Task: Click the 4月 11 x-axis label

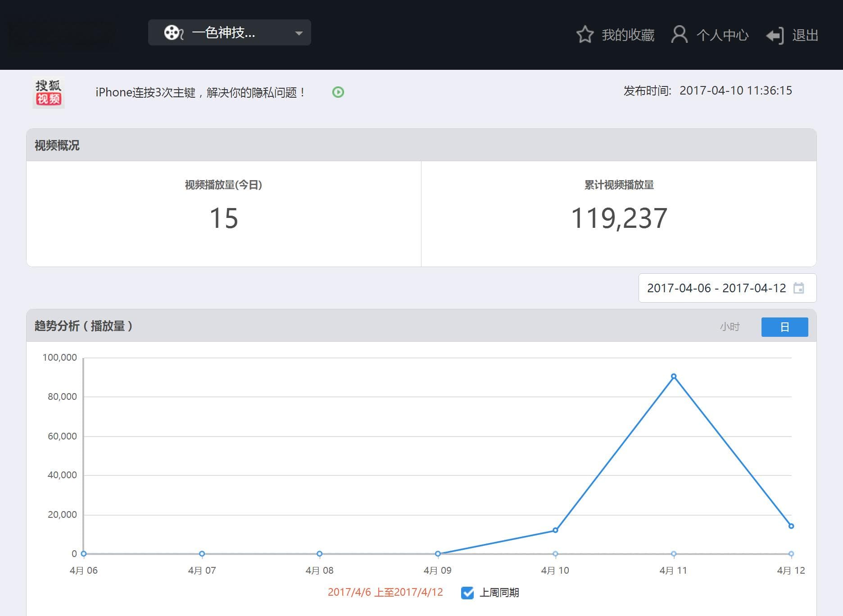Action: 673,571
